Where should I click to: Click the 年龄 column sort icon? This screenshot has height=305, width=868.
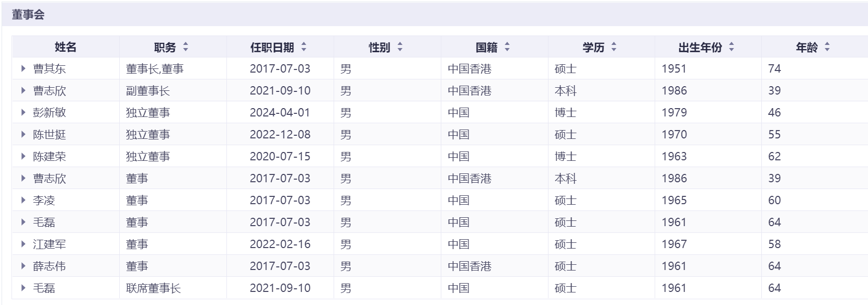[827, 48]
